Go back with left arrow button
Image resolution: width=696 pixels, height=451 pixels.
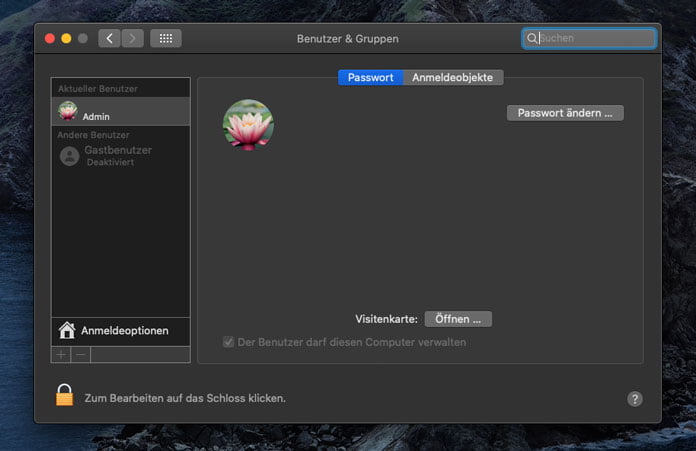pos(109,38)
